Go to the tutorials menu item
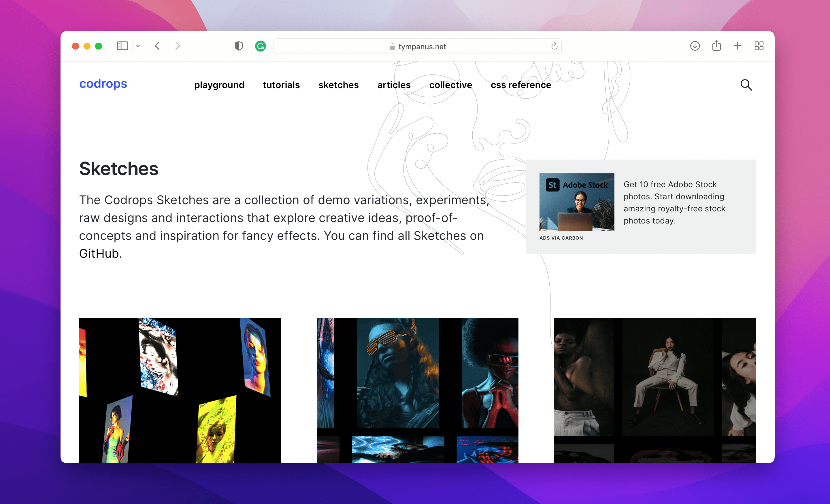 coord(281,85)
